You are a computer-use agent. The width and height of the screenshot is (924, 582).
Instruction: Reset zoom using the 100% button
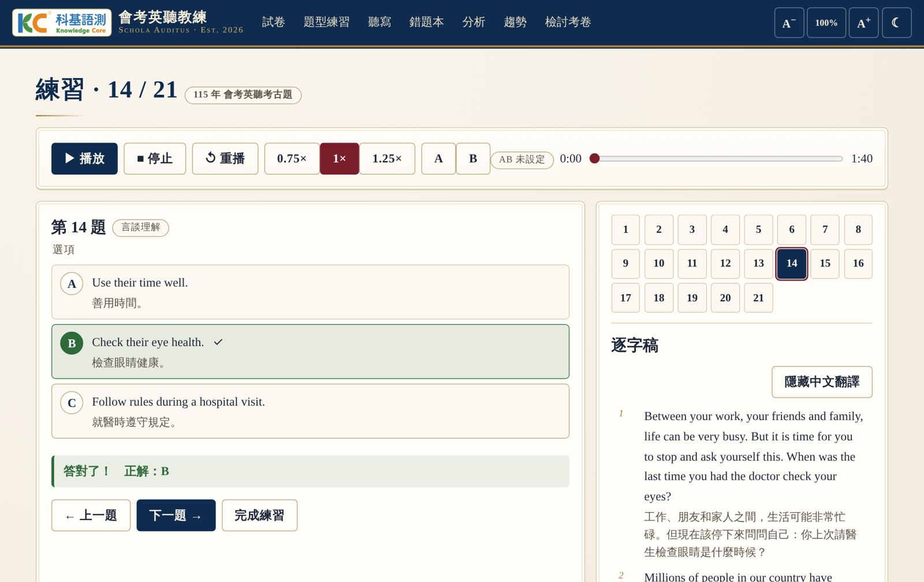click(826, 23)
